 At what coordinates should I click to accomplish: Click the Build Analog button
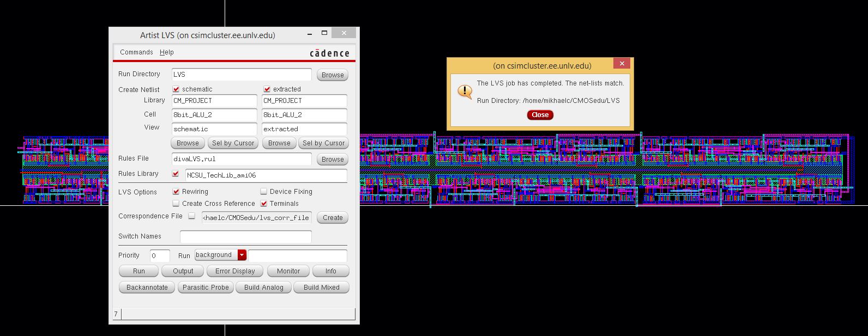tap(264, 288)
